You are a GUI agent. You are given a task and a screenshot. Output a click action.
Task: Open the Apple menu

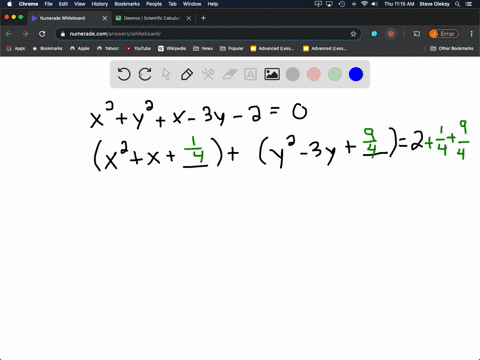(9, 4)
